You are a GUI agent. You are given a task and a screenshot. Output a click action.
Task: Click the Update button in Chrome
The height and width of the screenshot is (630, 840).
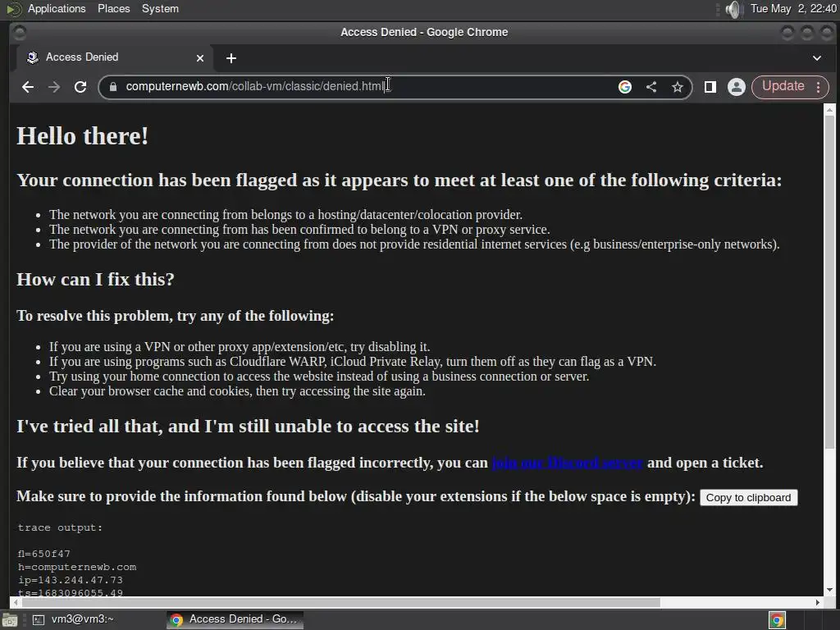tap(783, 86)
